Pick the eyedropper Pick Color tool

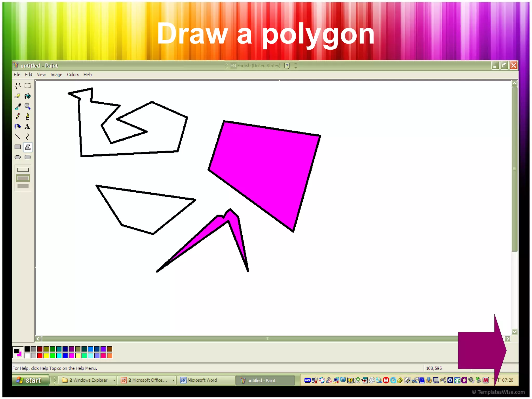pos(18,106)
